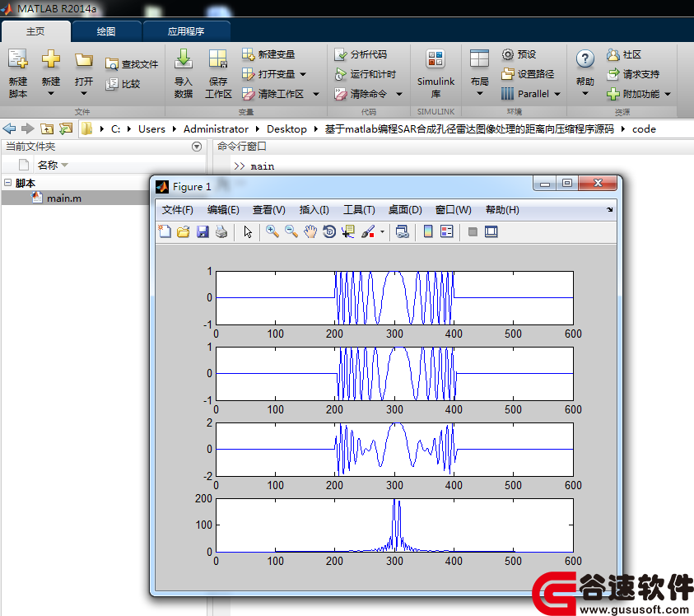Click Hide Plot Tools icon

point(473,231)
